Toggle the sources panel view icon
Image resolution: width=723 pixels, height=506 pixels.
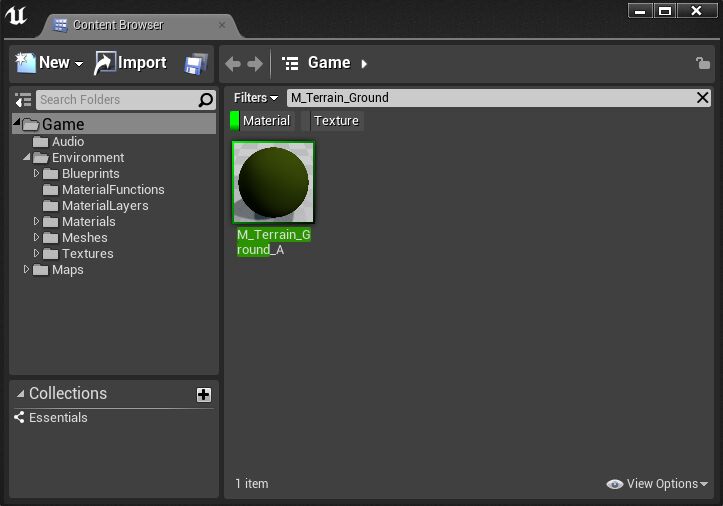23,100
